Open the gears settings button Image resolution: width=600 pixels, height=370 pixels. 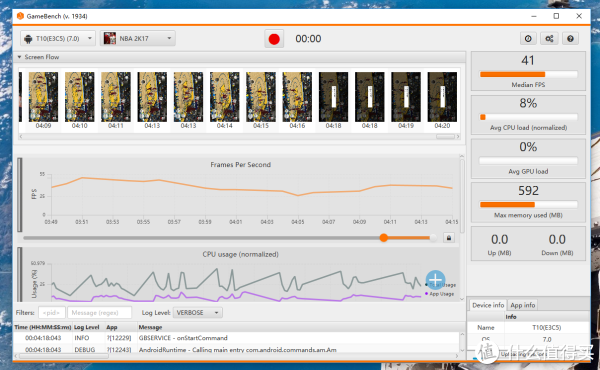coord(549,39)
